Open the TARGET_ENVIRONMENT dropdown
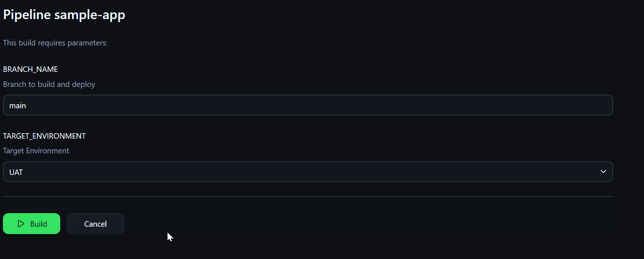Viewport: 644px width, 259px height. pyautogui.click(x=308, y=172)
